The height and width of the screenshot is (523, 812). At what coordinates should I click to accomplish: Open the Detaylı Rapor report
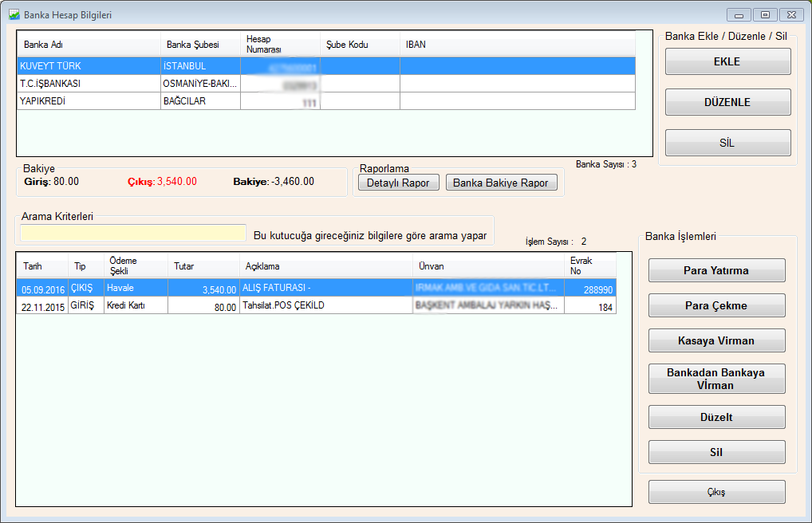pos(398,183)
